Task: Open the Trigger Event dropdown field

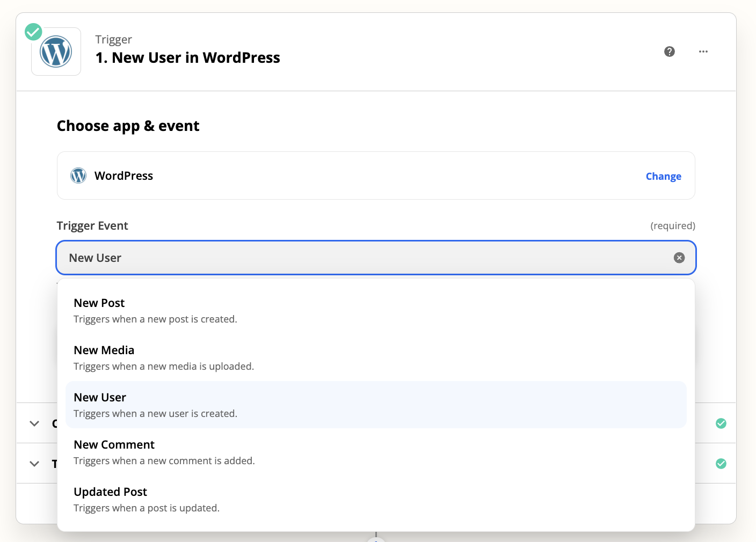Action: (x=376, y=258)
